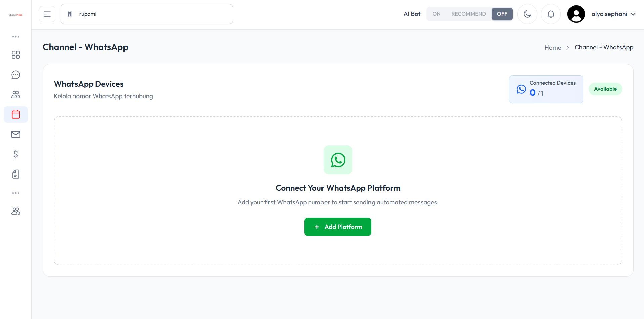644x319 pixels.
Task: Set AI Bot to ON
Action: tap(436, 14)
